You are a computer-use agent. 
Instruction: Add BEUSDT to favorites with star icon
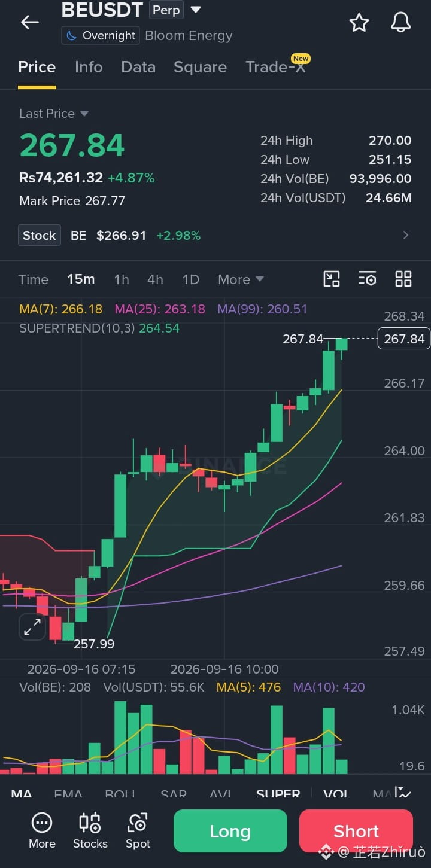(359, 23)
